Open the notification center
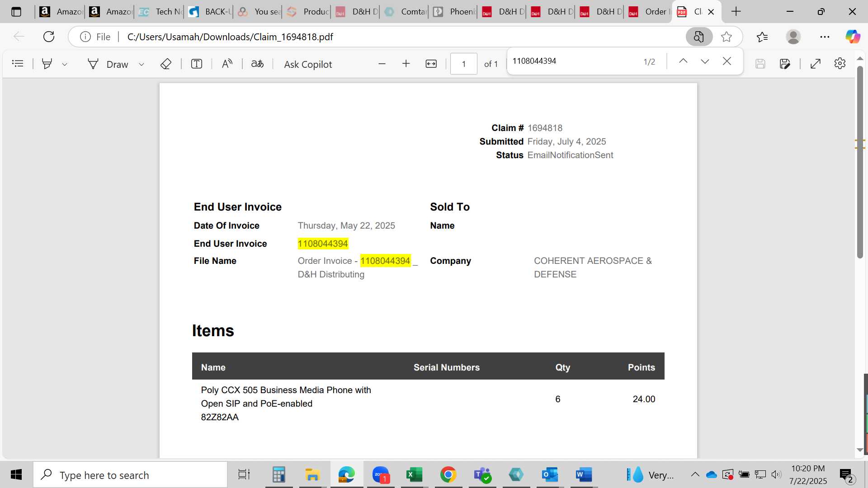 847,475
